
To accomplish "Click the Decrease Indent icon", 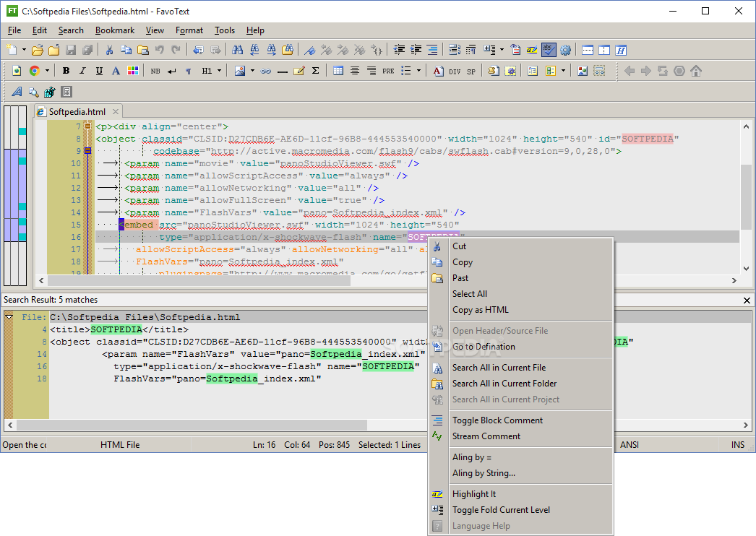I will point(399,50).
